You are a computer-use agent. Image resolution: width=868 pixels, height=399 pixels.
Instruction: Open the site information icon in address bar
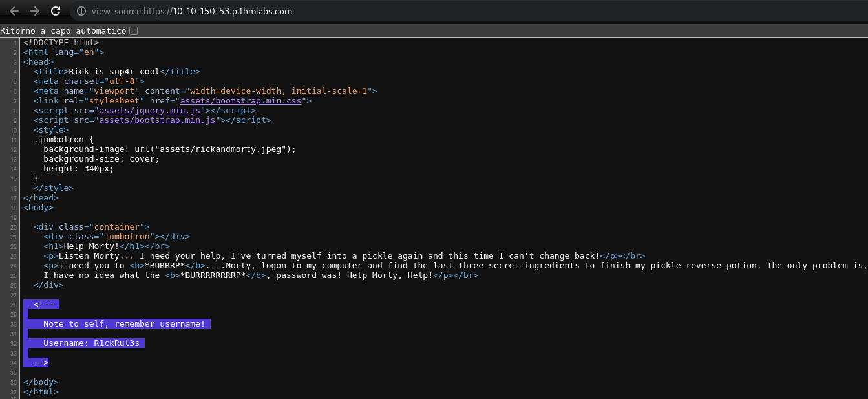coord(81,11)
